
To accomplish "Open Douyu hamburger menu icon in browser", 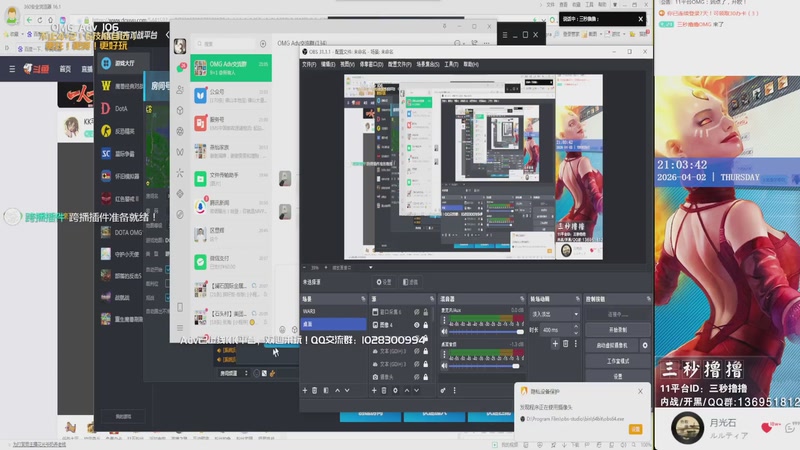I will [x=12, y=68].
